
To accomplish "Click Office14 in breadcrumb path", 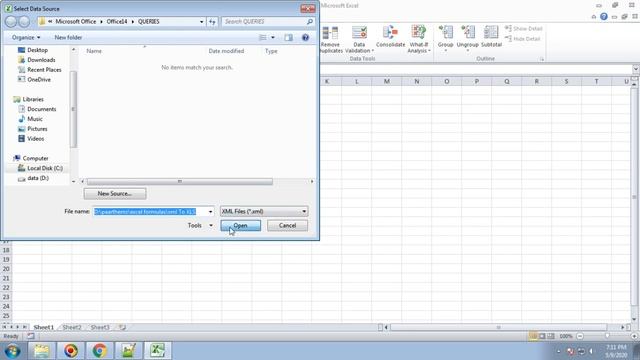I will coord(117,22).
